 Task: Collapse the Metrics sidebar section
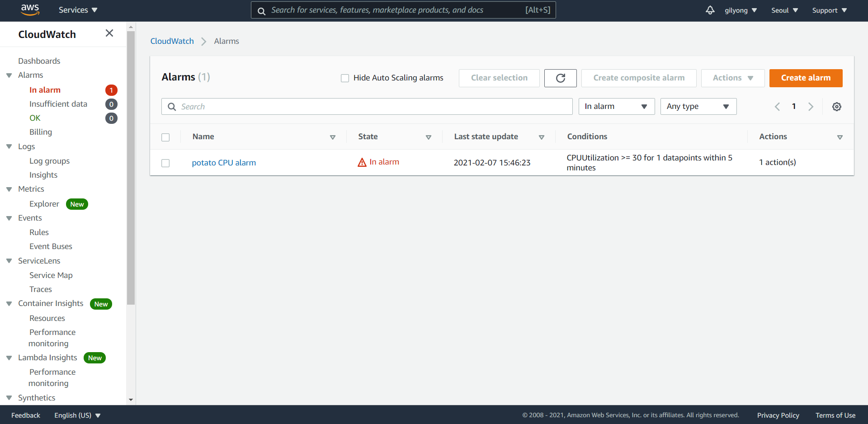point(9,189)
